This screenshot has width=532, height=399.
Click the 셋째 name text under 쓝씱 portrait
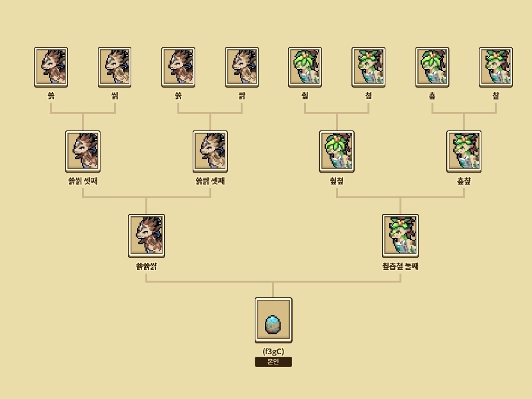[x=91, y=181]
